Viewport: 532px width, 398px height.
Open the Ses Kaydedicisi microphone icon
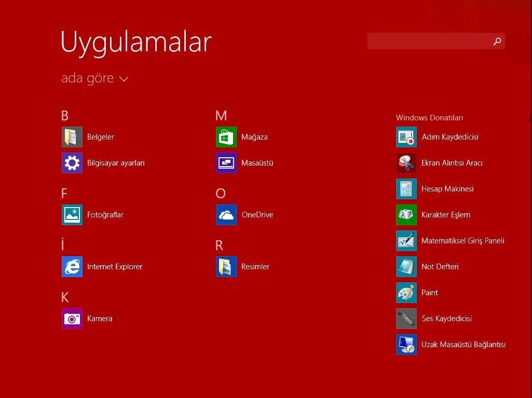(406, 319)
